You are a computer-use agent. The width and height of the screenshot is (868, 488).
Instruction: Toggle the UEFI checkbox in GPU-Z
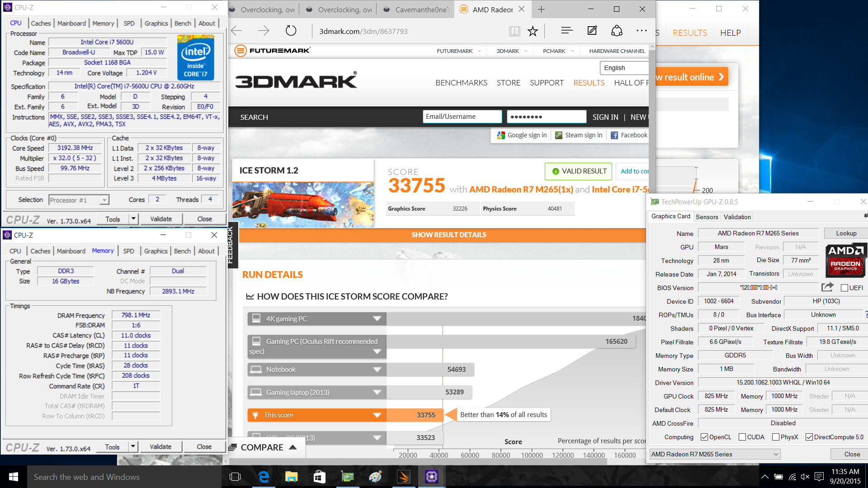pyautogui.click(x=844, y=288)
